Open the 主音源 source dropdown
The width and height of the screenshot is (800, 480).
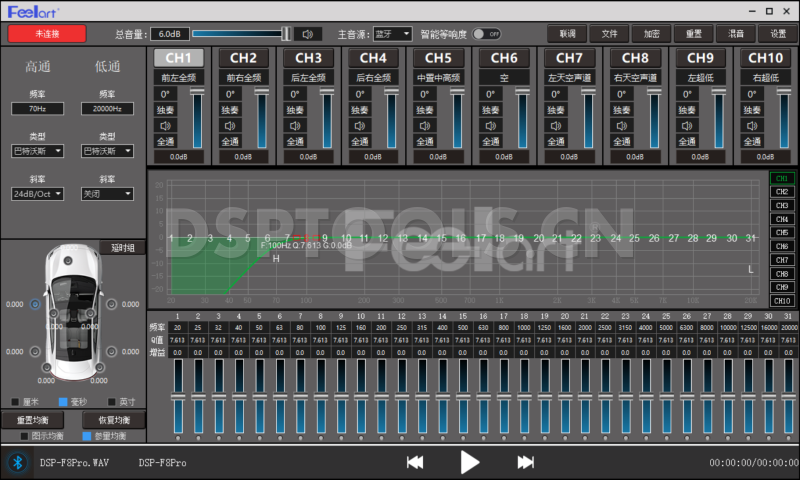392,34
